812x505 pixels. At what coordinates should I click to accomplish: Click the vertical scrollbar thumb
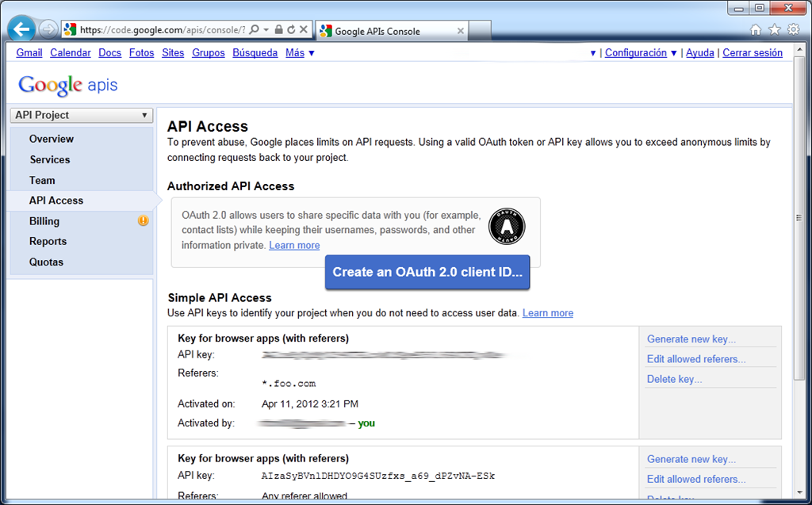coord(799,218)
